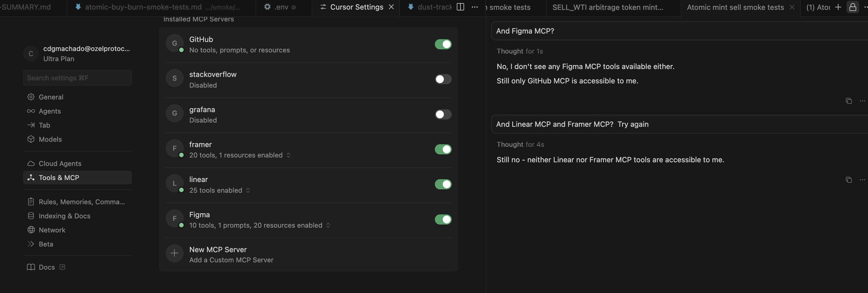Open the General settings section
Screen dimensions: 868x293
tap(77, 97)
